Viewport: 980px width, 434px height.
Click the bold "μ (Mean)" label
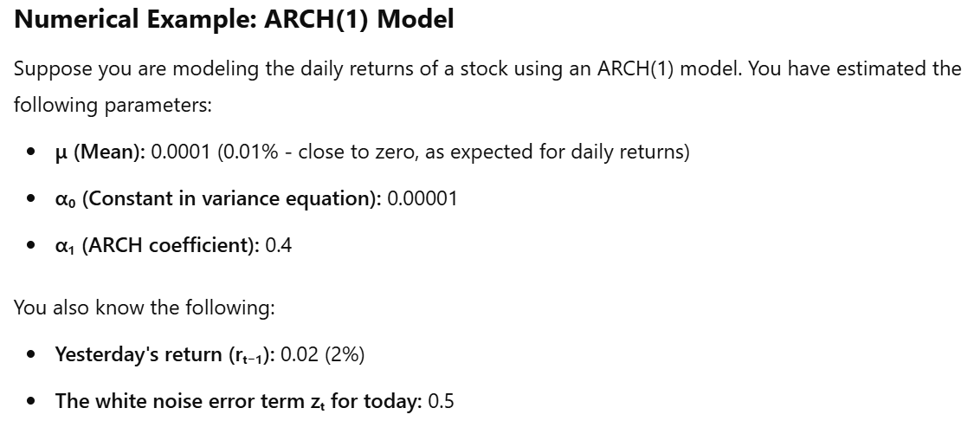(x=100, y=152)
